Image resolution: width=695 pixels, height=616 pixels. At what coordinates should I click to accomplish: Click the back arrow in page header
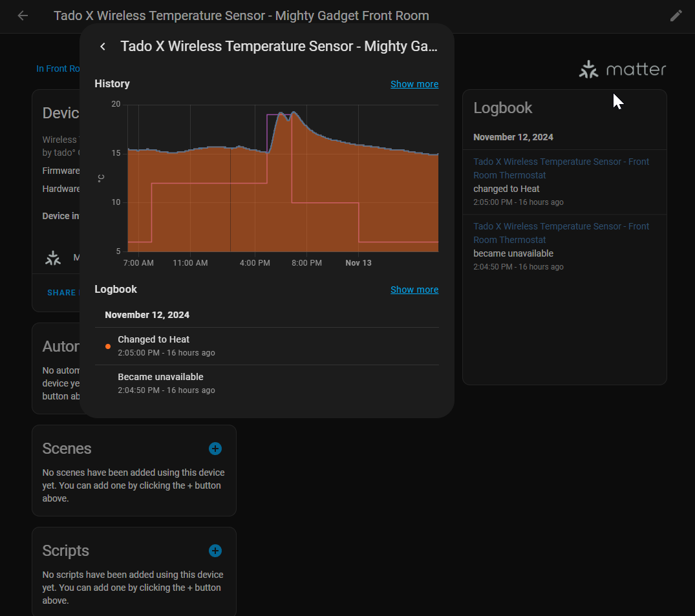pyautogui.click(x=23, y=16)
